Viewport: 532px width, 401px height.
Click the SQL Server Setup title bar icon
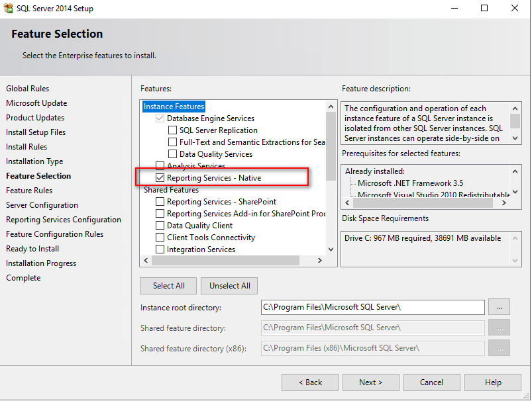click(x=9, y=9)
